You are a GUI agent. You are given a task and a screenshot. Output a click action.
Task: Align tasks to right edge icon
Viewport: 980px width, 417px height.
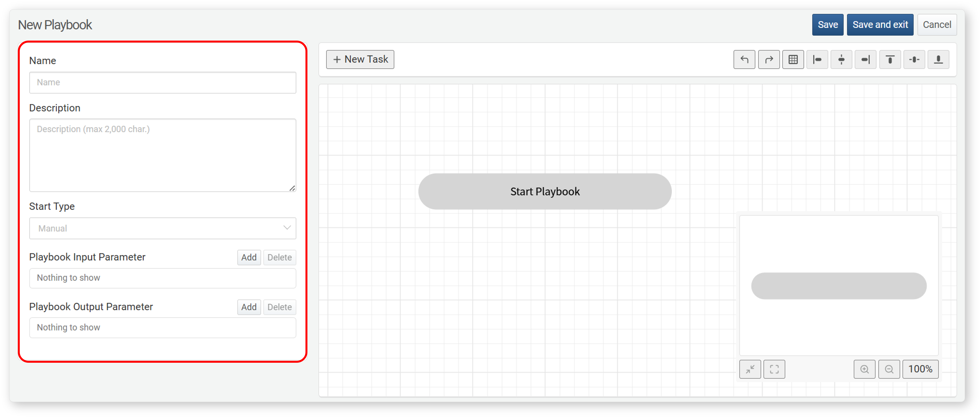[866, 60]
